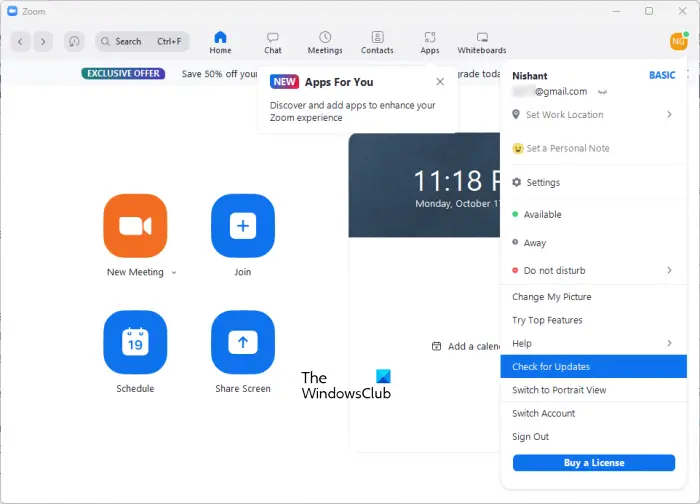
Task: Click the BASIC plan label
Action: click(662, 75)
